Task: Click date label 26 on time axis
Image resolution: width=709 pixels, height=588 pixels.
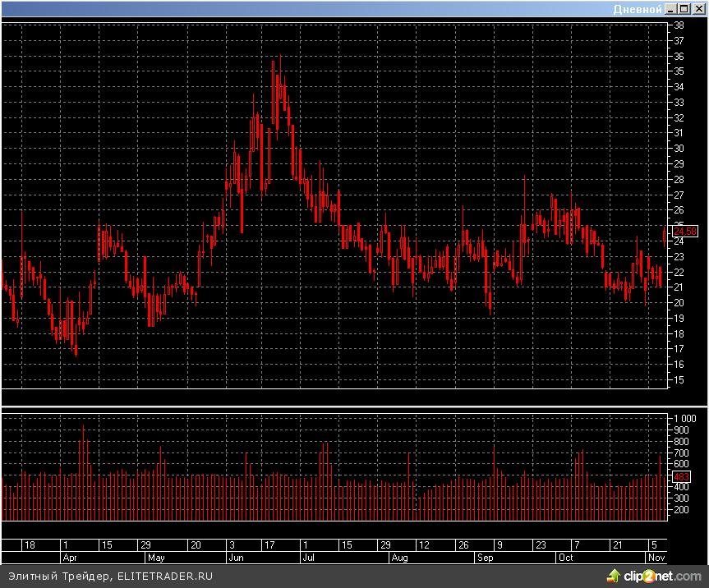Action: [x=463, y=545]
